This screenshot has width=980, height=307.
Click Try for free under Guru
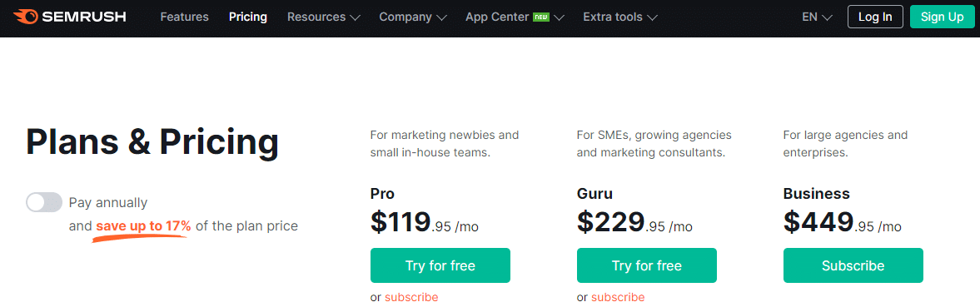pos(646,266)
